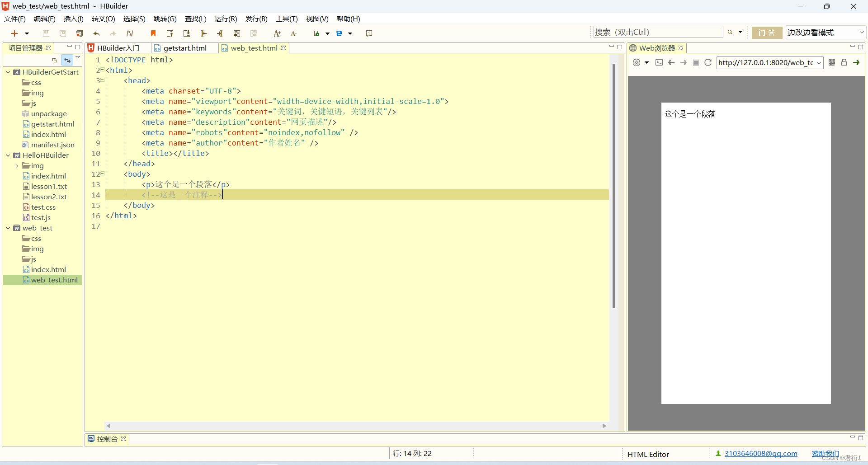Click the browser console icon
Image resolution: width=868 pixels, height=465 pixels.
(659, 62)
